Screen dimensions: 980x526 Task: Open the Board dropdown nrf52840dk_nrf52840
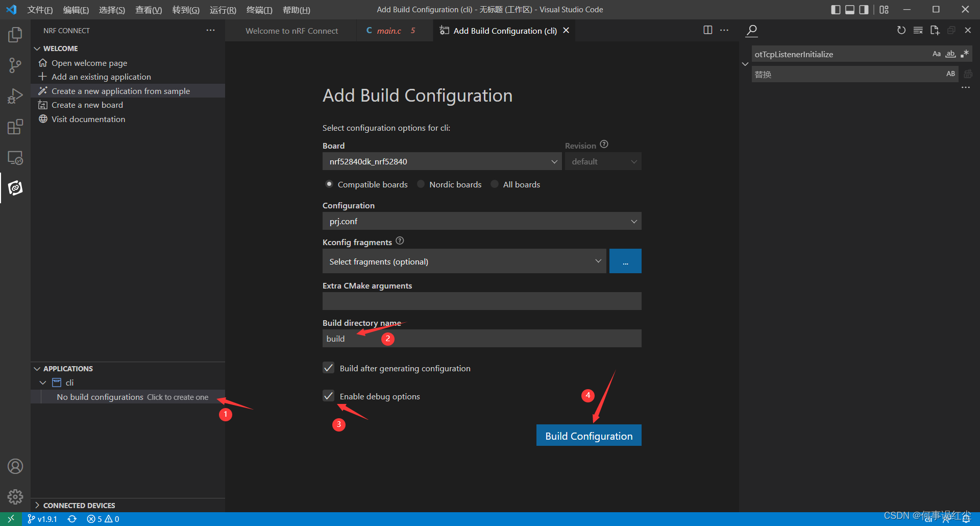point(442,161)
